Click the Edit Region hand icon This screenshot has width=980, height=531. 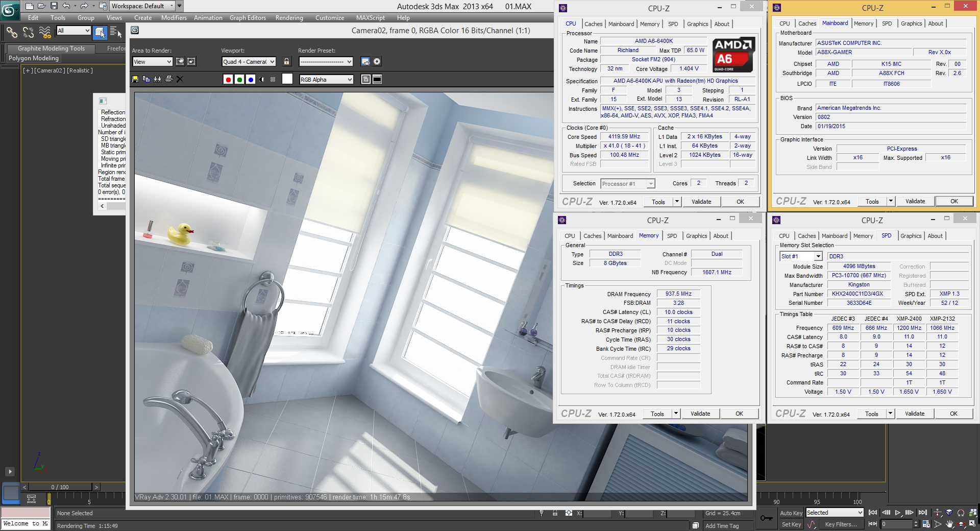click(180, 61)
